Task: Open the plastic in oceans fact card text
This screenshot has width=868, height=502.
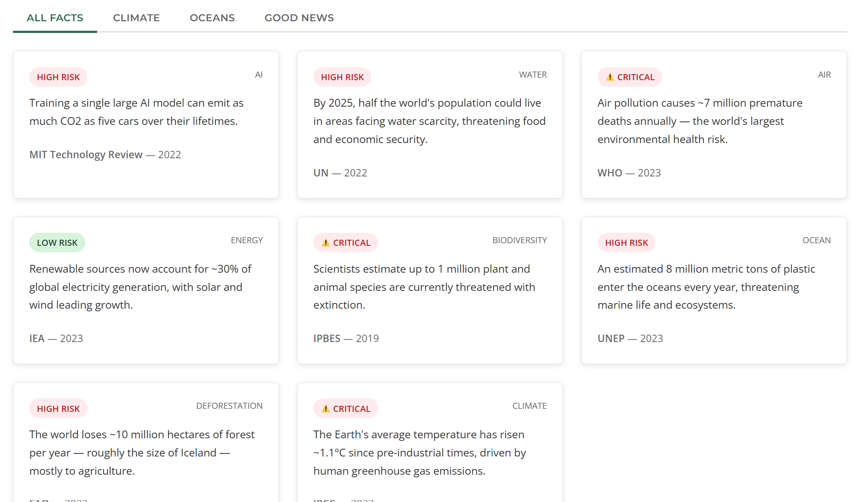Action: pos(706,287)
